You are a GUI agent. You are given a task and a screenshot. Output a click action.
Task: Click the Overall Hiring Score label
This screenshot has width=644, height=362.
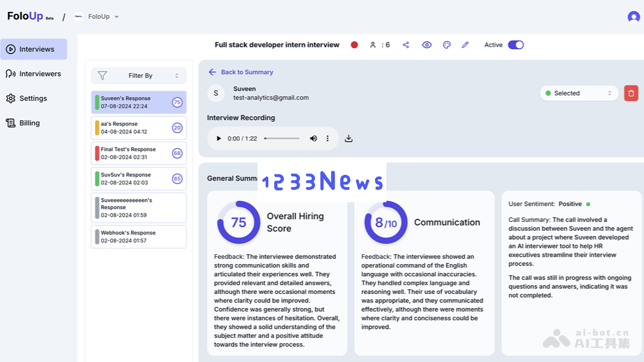295,222
